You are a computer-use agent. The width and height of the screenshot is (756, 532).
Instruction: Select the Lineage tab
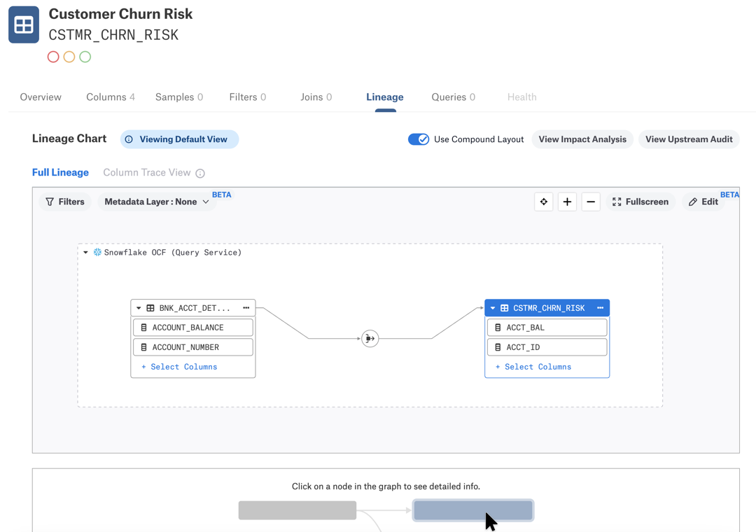385,97
